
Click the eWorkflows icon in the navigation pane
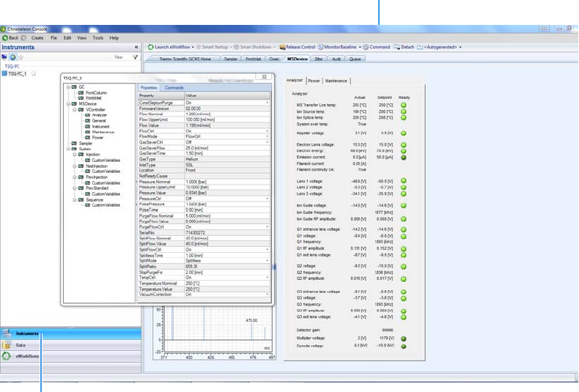point(7,356)
